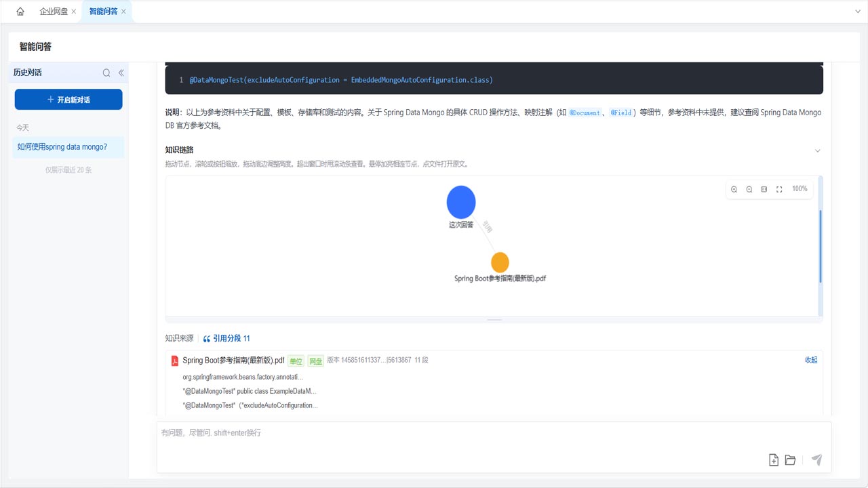
Task: Click the 100% zoom level indicator
Action: click(x=800, y=189)
